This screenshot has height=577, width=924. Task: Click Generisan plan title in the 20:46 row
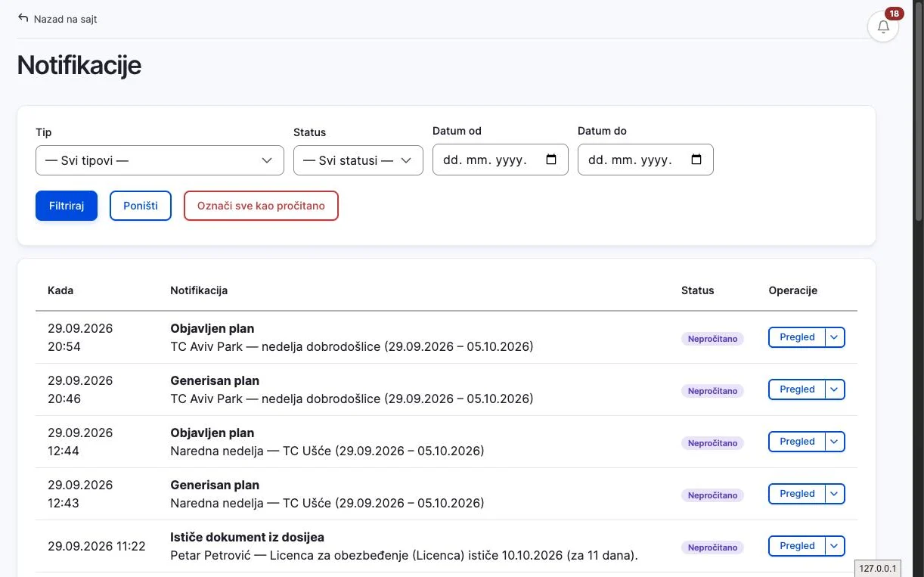tap(215, 381)
